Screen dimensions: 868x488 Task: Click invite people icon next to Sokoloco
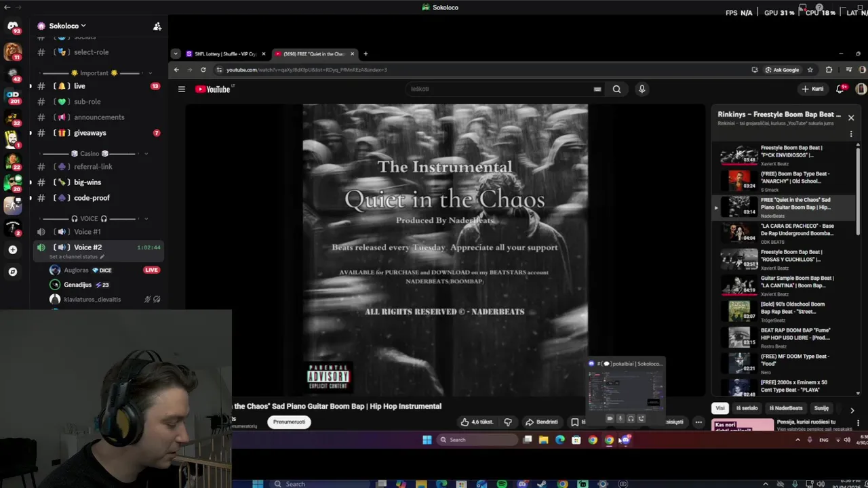[x=157, y=26]
